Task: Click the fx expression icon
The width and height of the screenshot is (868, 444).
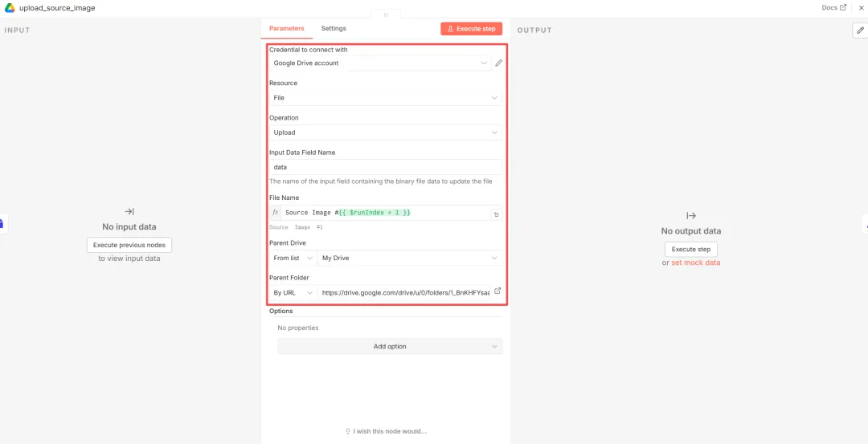Action: click(275, 213)
